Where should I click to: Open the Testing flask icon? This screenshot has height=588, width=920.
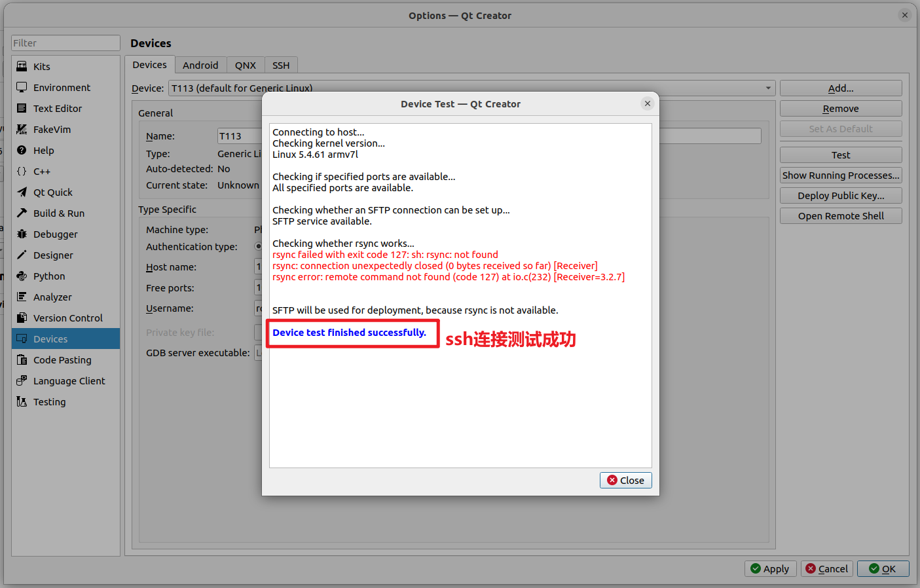click(22, 401)
